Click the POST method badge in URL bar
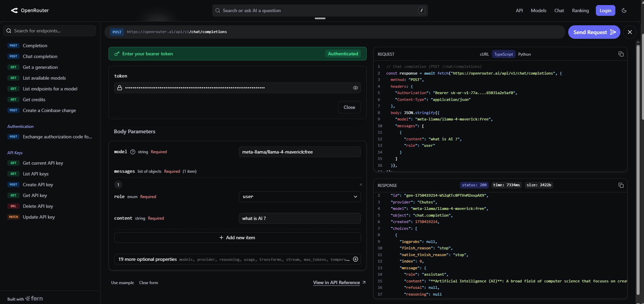Image resolution: width=644 pixels, height=304 pixels. pyautogui.click(x=117, y=32)
